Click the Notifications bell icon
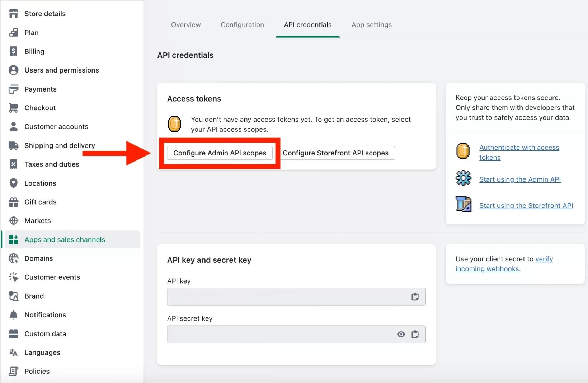Viewport: 588px width, 383px height. pos(13,315)
